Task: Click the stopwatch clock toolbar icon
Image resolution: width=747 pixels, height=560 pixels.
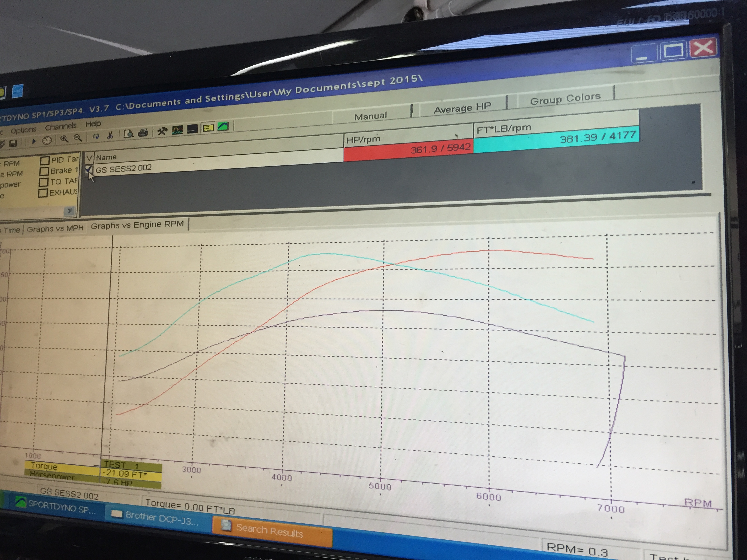Action: (47, 140)
